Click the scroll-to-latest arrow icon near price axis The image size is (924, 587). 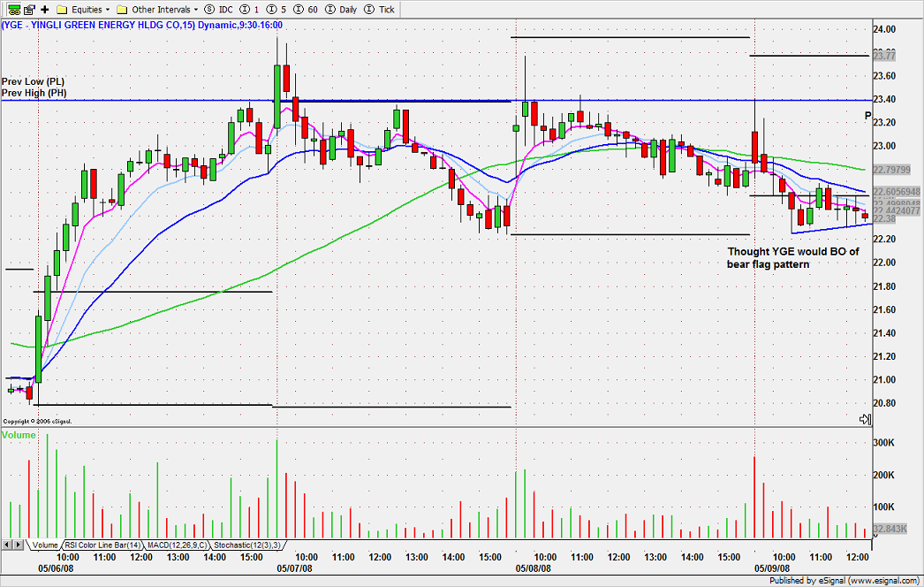pyautogui.click(x=865, y=419)
